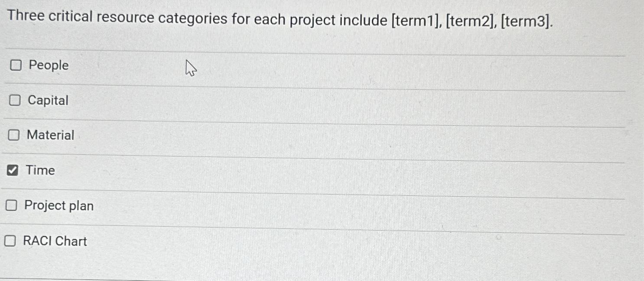Check the Capital checkbox
This screenshot has width=644, height=281.
[x=15, y=100]
